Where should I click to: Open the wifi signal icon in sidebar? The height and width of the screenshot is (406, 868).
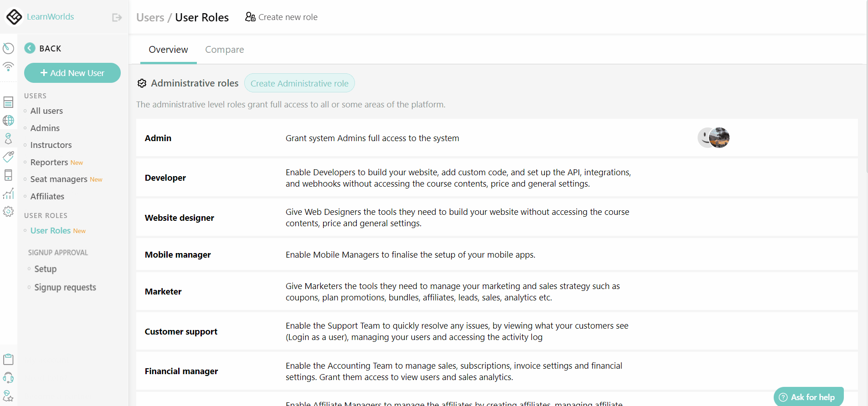(x=8, y=66)
